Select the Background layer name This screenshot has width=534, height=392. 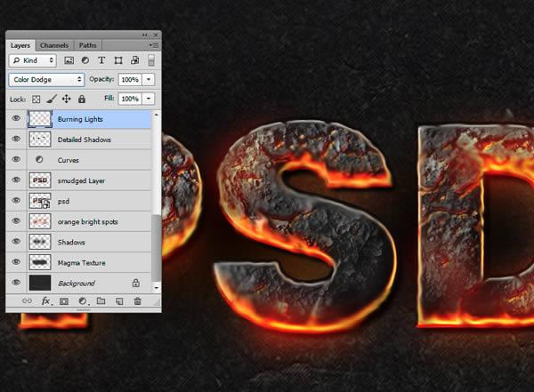click(77, 284)
